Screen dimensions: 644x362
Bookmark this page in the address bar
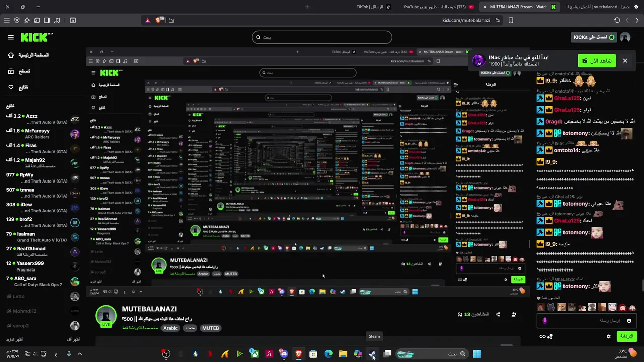point(511,20)
